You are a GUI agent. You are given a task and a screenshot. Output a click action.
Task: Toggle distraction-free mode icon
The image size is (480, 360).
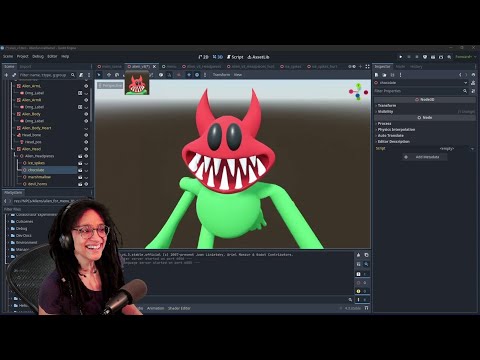coord(367,67)
